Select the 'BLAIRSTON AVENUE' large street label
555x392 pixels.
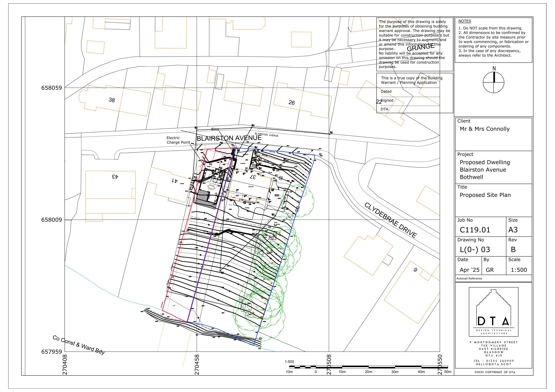229,138
